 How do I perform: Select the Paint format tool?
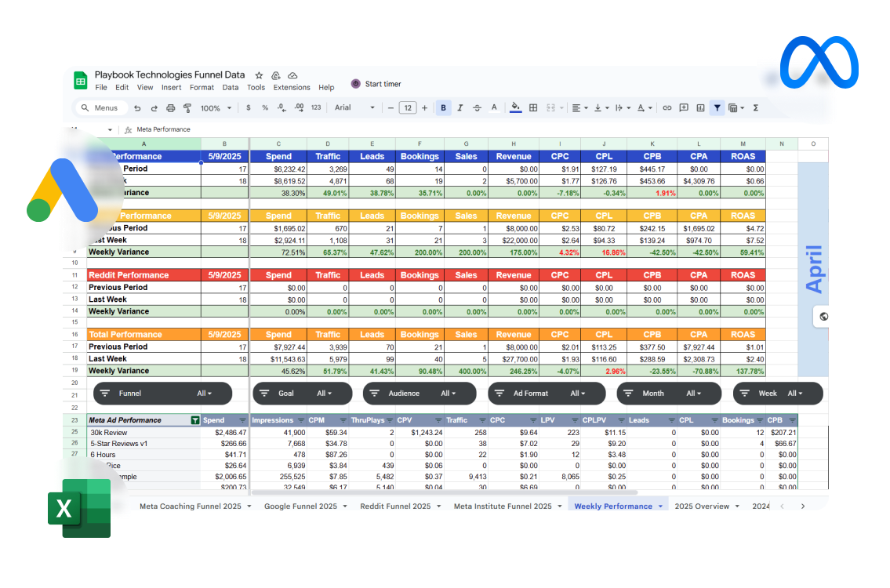coord(187,108)
